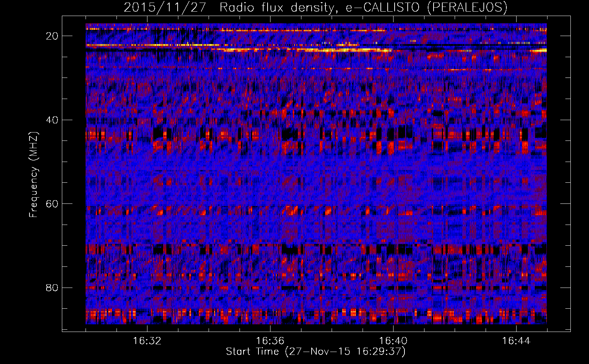
Task: Click the 'Frequency (MHZ)' axis label
Action: click(x=33, y=174)
